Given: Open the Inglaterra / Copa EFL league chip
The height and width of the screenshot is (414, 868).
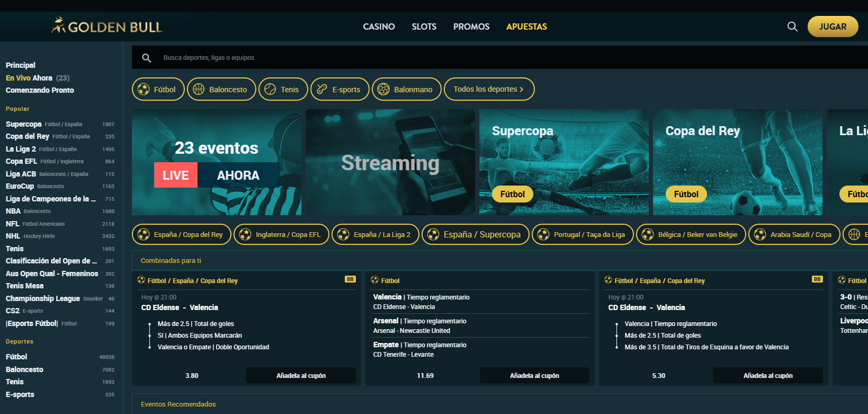Looking at the screenshot, I should tap(281, 234).
